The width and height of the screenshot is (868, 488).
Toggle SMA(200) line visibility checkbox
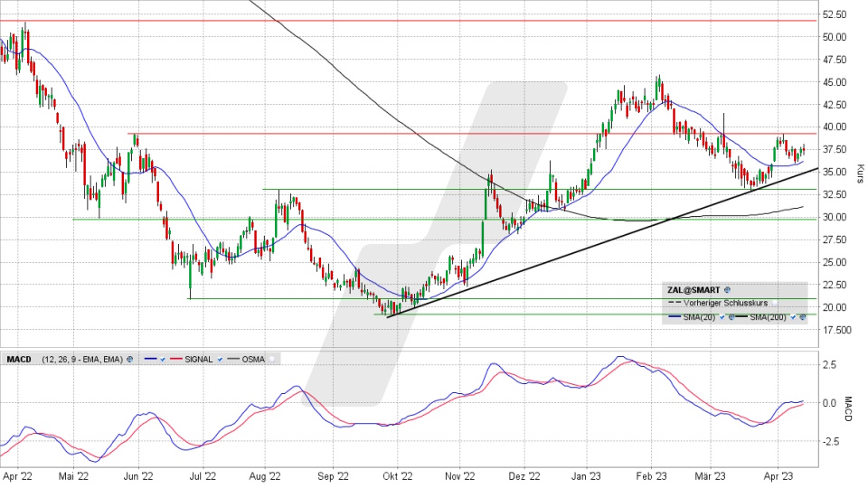pyautogui.click(x=793, y=317)
